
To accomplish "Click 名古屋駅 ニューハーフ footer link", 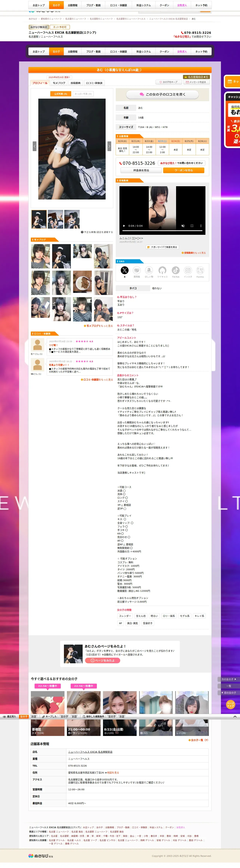I will coord(96,832).
